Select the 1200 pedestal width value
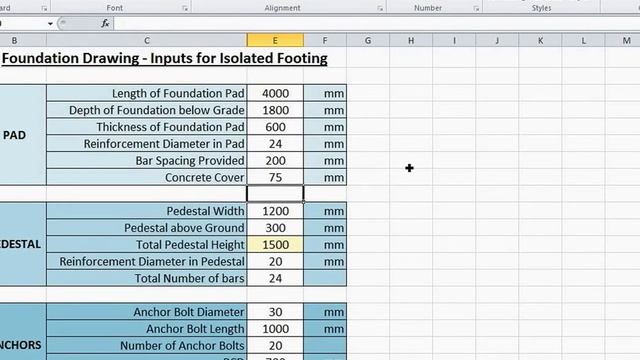 pos(275,211)
